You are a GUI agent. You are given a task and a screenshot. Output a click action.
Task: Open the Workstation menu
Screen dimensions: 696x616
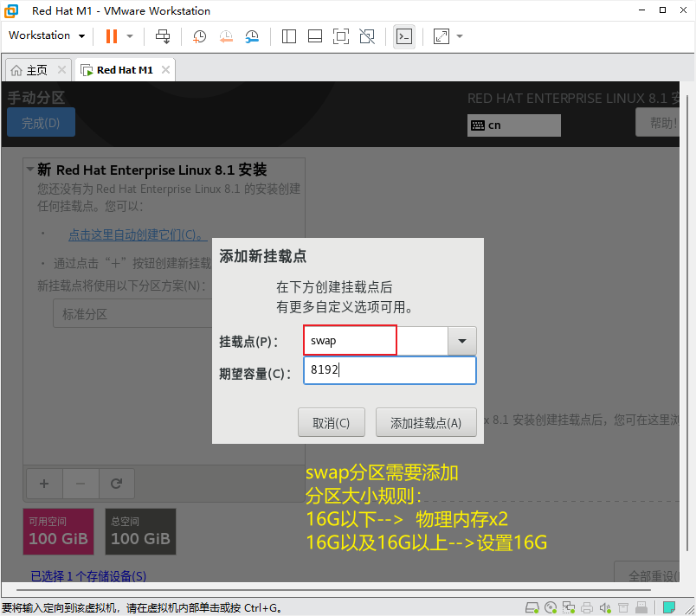pos(47,35)
